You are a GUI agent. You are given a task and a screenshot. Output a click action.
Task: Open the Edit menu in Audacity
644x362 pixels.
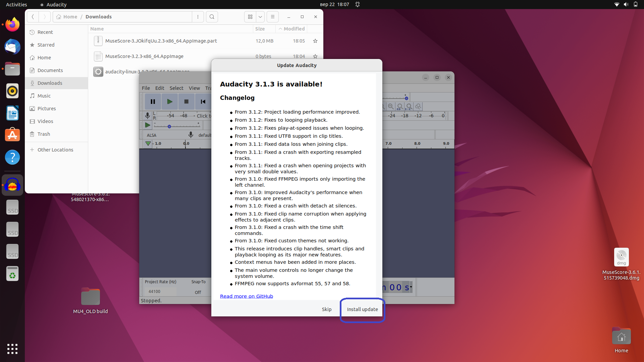[x=160, y=88]
